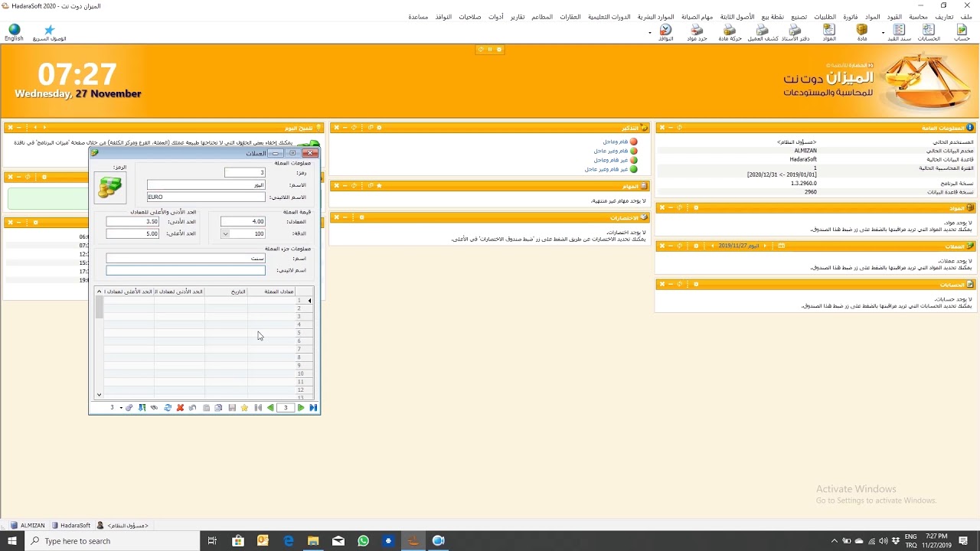Delete record with red X icon

click(x=180, y=408)
